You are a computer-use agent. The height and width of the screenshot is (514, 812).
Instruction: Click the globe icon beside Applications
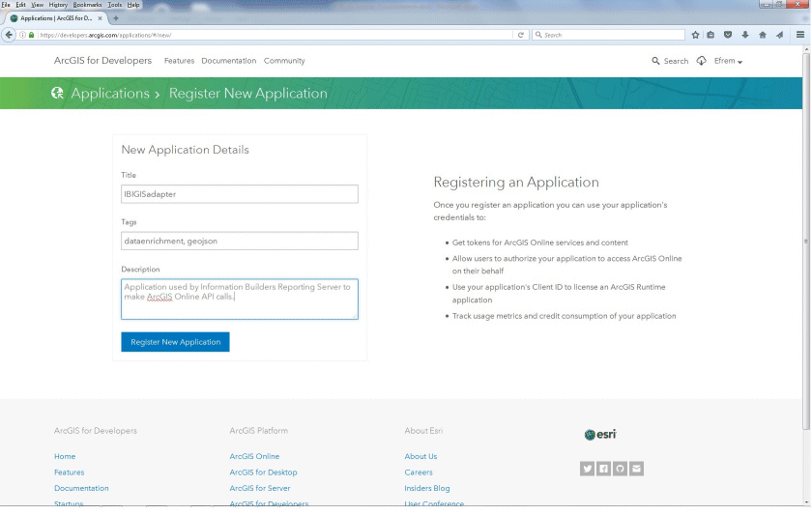coord(57,93)
